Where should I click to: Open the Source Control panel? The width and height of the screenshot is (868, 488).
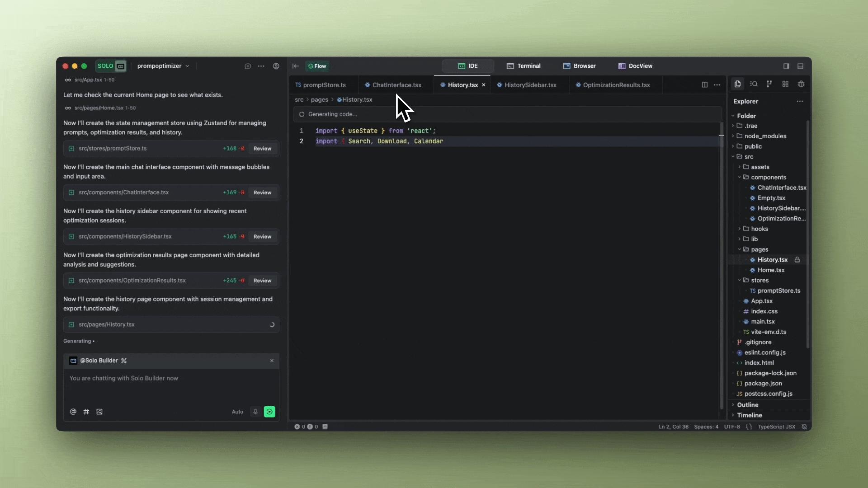(x=769, y=84)
